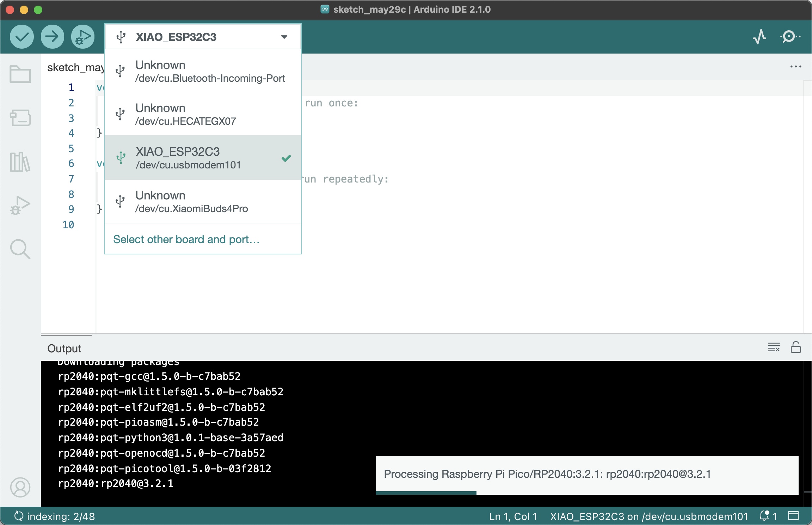Image resolution: width=812 pixels, height=525 pixels.
Task: Open the Output panel tab
Action: pos(64,348)
